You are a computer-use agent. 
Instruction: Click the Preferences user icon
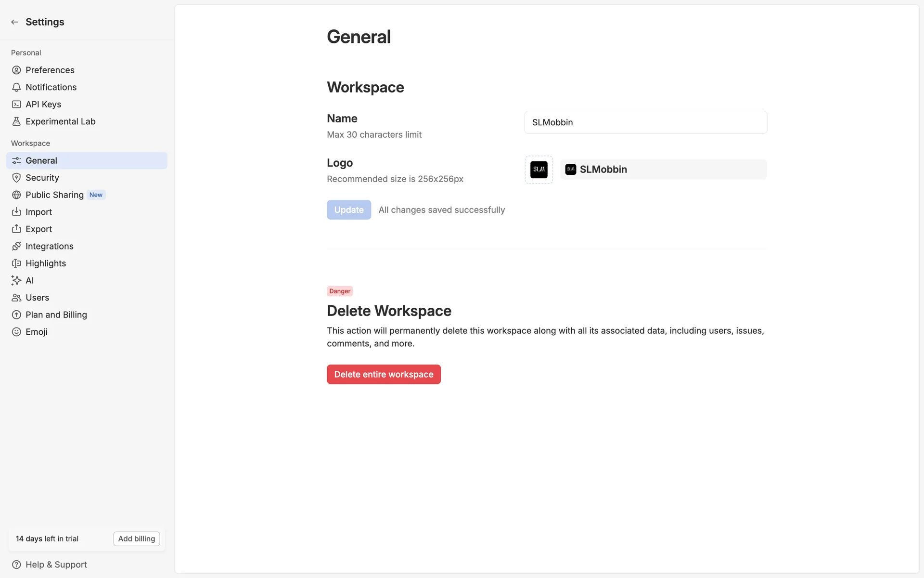pyautogui.click(x=16, y=70)
